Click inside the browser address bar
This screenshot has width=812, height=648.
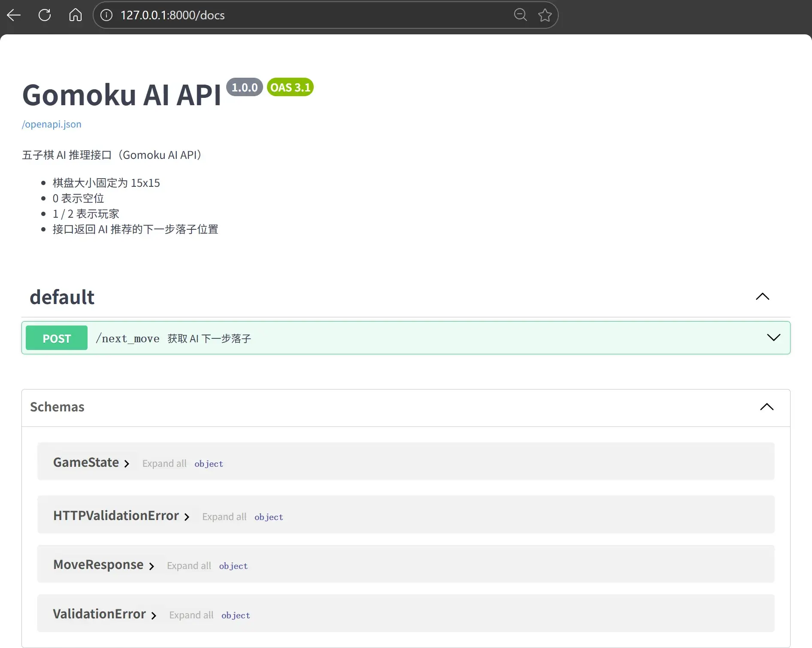300,15
